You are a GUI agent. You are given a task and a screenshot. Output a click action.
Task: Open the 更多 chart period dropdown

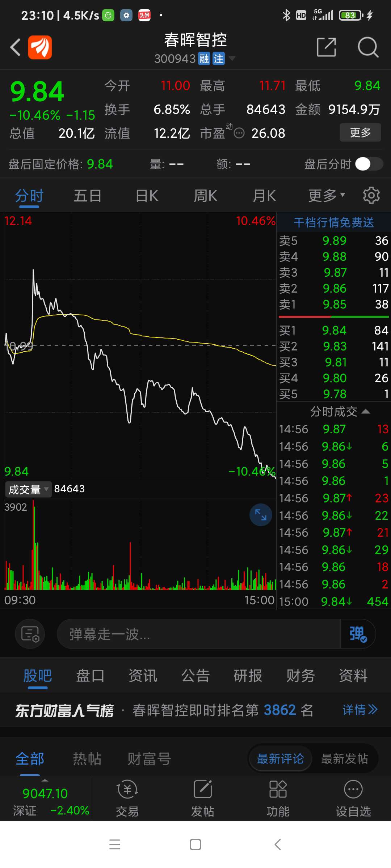coord(327,196)
